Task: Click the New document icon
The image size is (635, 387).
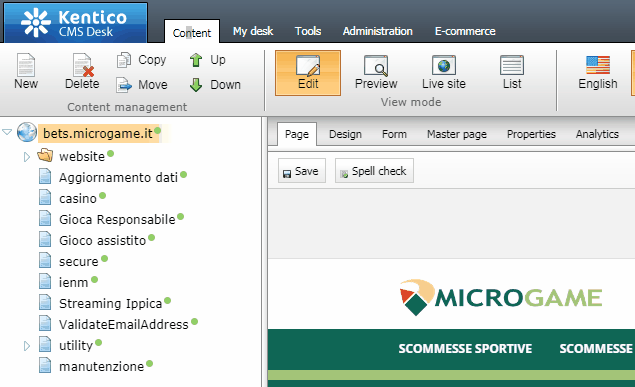Action: 26,65
